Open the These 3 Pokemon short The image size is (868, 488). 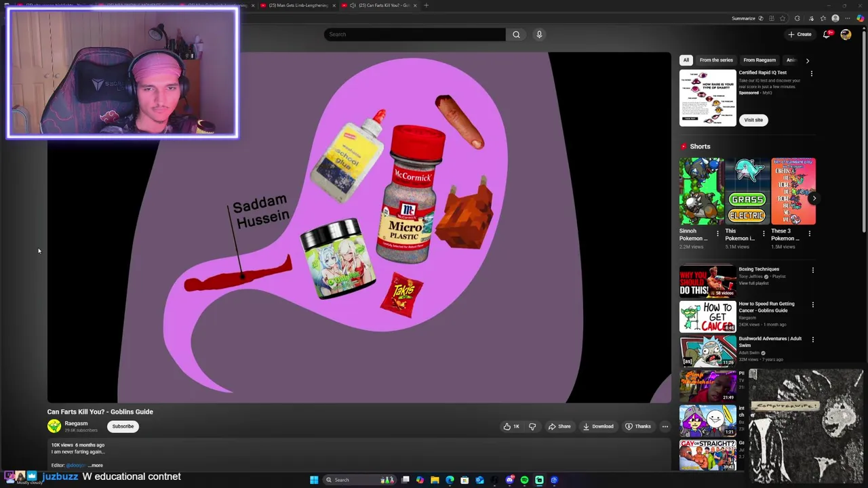[793, 191]
